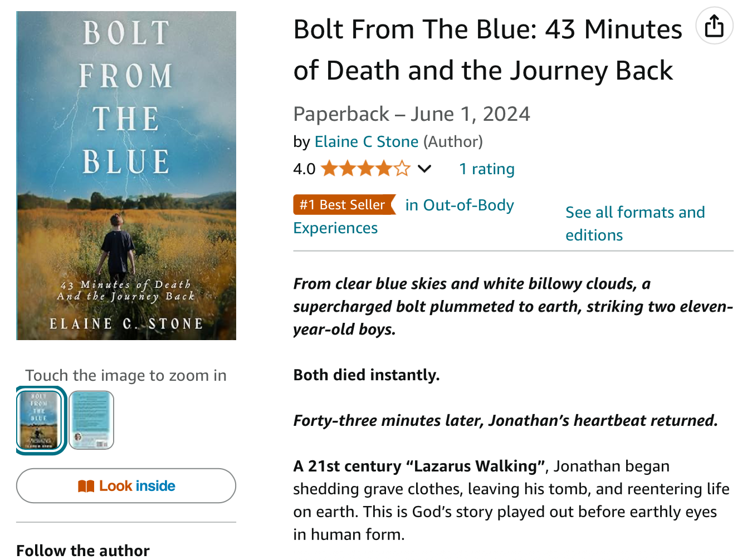The height and width of the screenshot is (560, 747).
Task: Click the 4.0 rating number
Action: 304,169
